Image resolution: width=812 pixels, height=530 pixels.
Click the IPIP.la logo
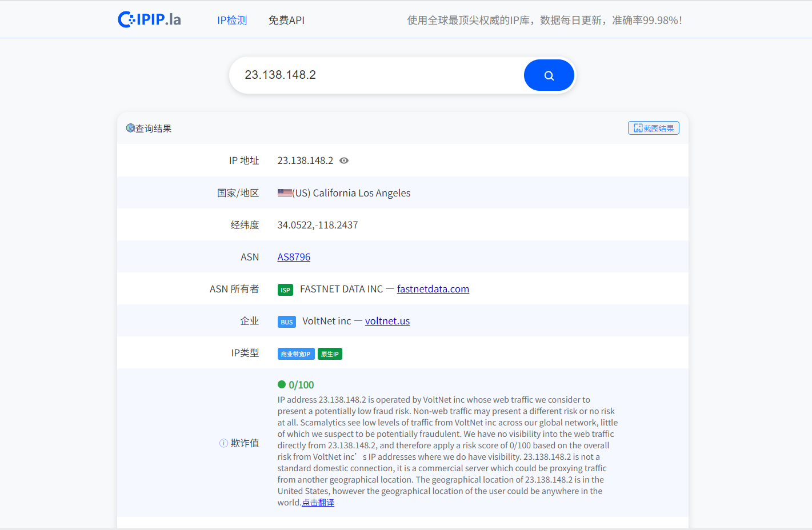click(149, 19)
